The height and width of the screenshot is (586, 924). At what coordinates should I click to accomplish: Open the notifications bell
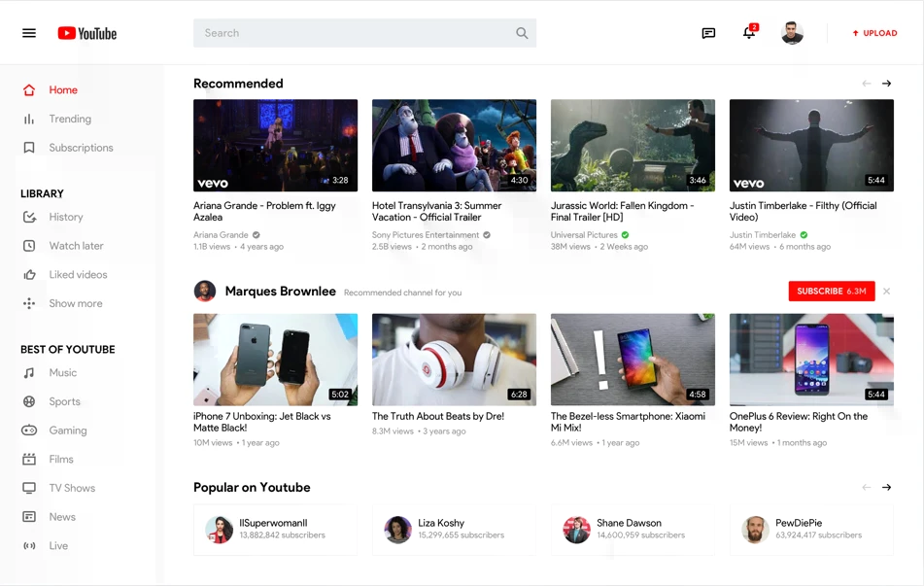749,32
